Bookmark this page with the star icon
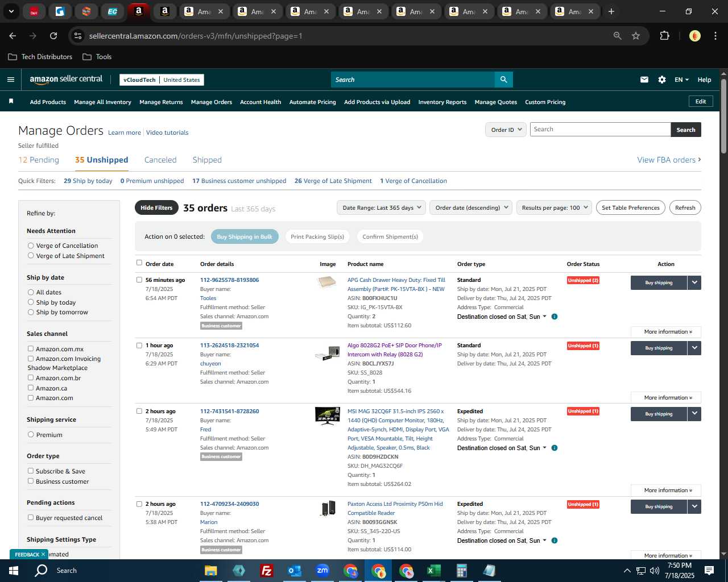728x582 pixels. 636,36
